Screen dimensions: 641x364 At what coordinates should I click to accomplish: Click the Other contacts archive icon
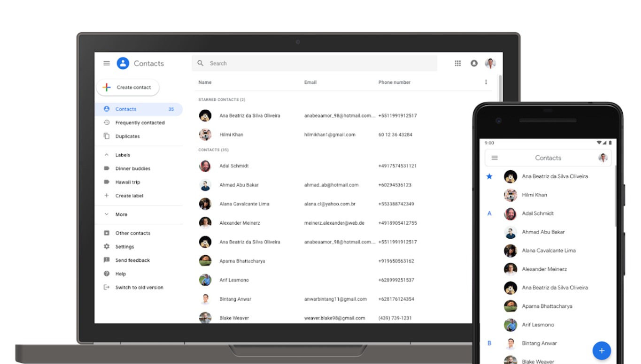(107, 233)
